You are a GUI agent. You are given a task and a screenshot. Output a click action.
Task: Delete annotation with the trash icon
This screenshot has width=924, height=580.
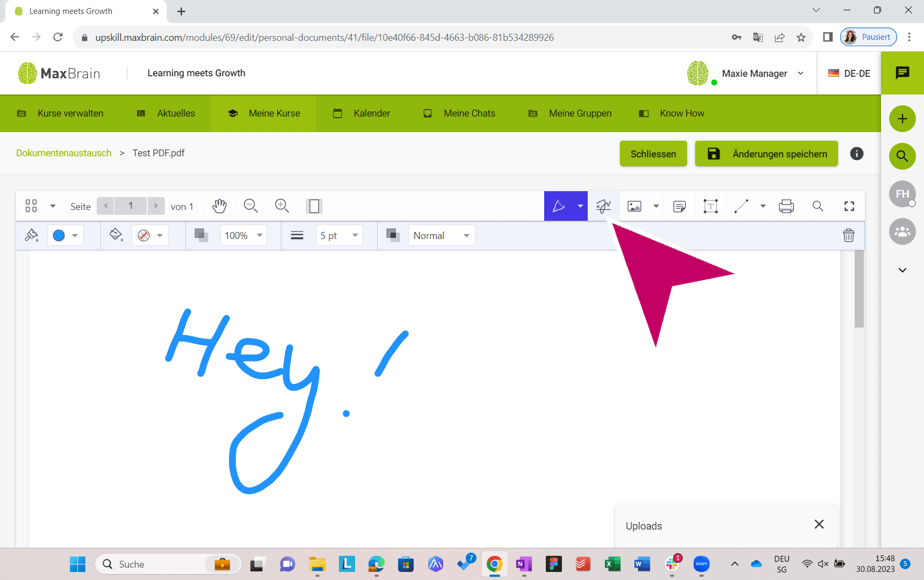[849, 235]
